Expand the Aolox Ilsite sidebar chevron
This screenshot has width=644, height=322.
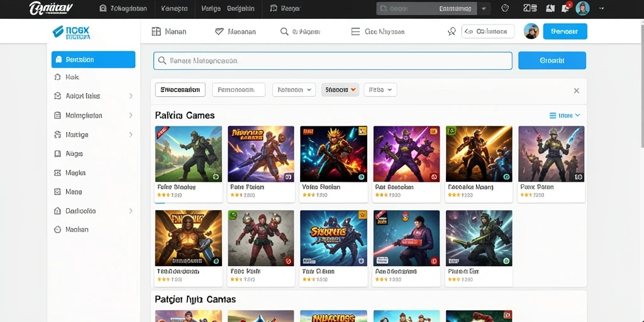pos(131,96)
